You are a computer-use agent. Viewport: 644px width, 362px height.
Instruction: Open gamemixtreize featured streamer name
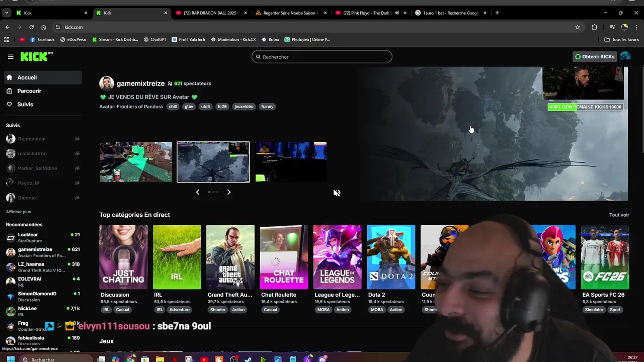point(140,83)
